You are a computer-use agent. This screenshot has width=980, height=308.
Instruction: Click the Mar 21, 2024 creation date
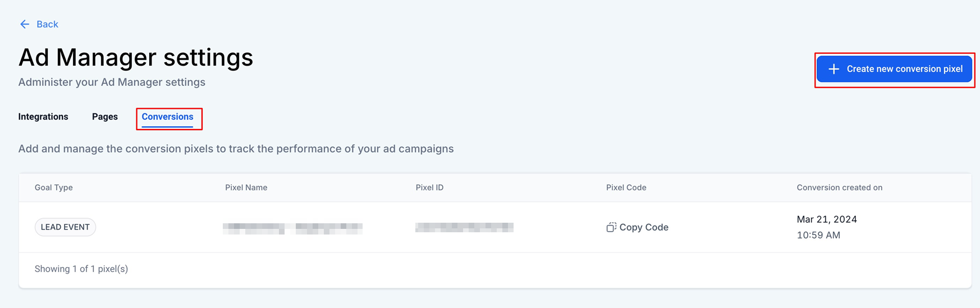(x=827, y=219)
